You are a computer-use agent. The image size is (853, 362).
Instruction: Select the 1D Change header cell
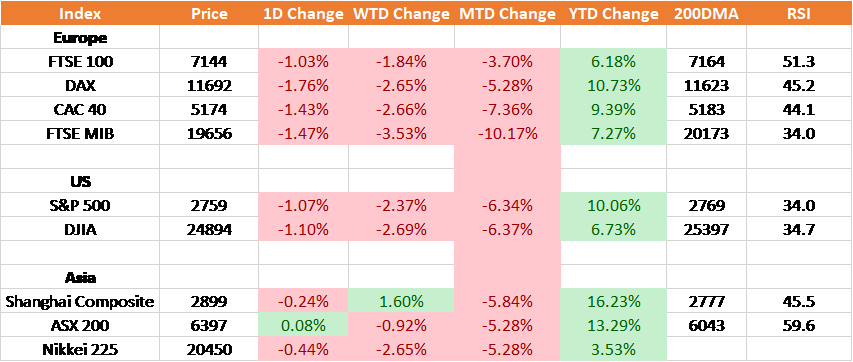point(303,13)
